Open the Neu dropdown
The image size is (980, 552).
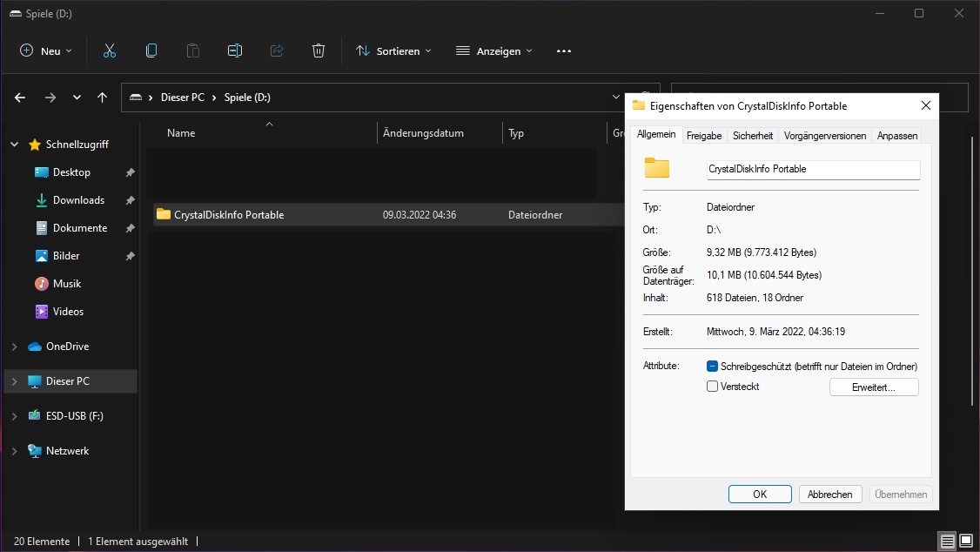45,50
